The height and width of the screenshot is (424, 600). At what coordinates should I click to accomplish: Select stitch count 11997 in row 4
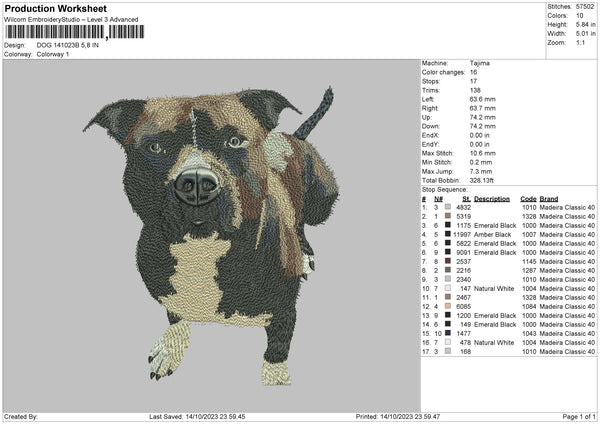(462, 235)
